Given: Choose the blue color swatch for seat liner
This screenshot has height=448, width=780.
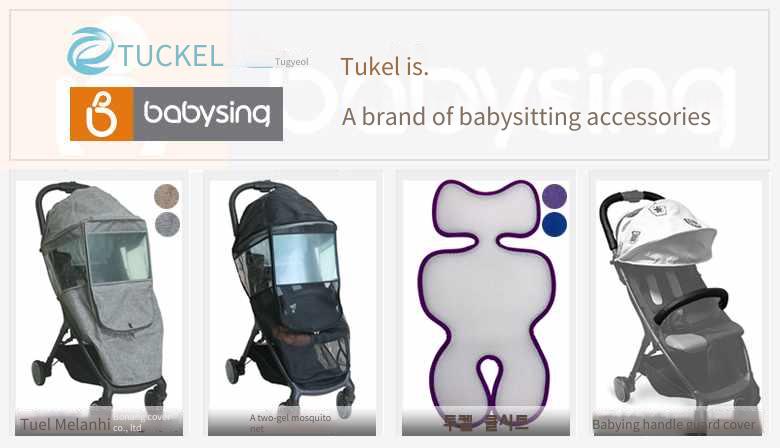Looking at the screenshot, I should 554,224.
